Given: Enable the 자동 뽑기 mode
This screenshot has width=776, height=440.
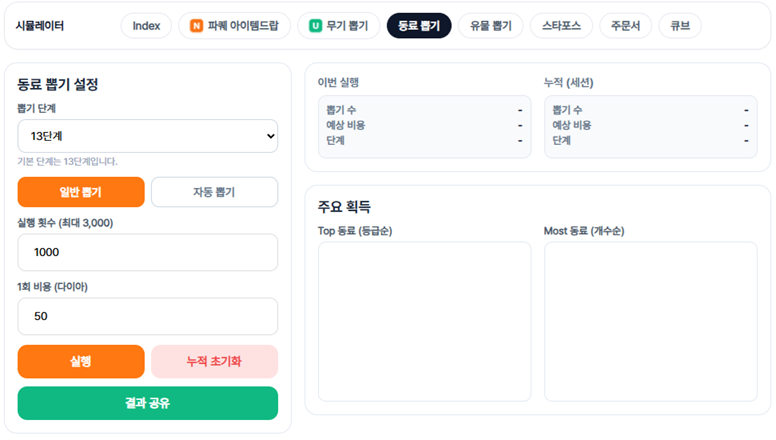Looking at the screenshot, I should (214, 192).
